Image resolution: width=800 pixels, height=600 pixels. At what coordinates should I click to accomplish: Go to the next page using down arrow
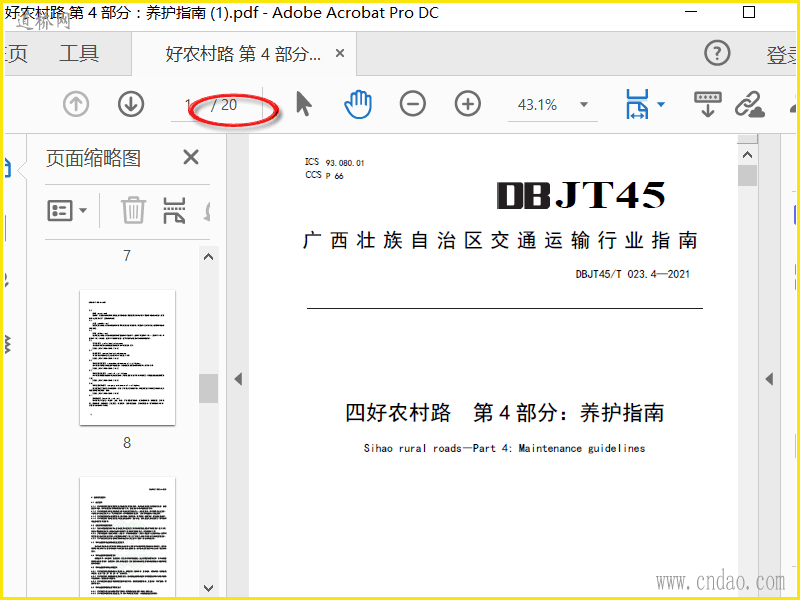pos(131,104)
